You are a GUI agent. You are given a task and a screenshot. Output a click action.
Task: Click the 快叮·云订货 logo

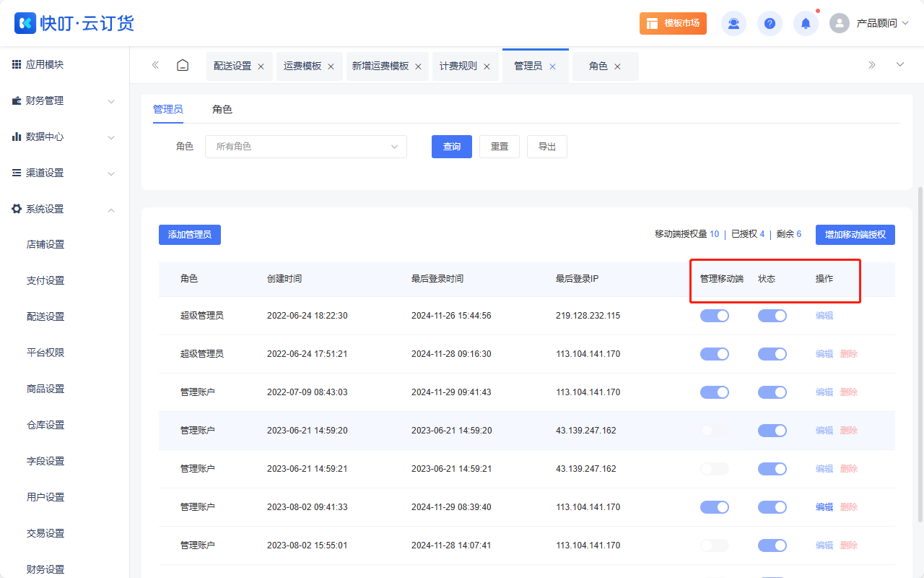(x=74, y=23)
